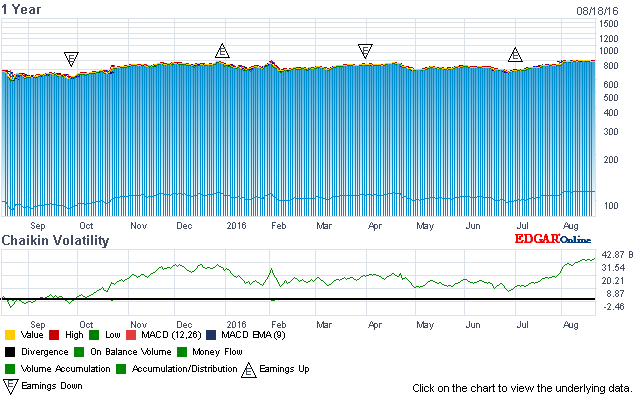
Task: Click the '1500' price axis label
Action: 608,24
